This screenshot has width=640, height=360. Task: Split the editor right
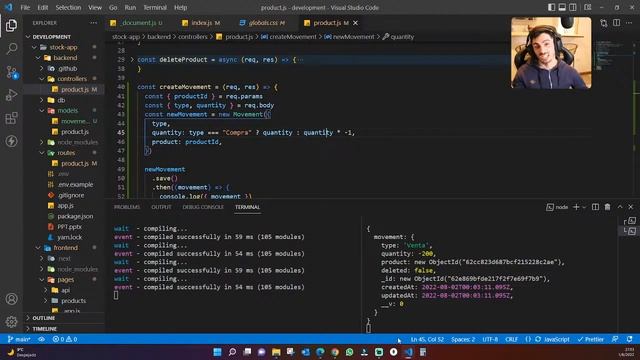coord(616,23)
